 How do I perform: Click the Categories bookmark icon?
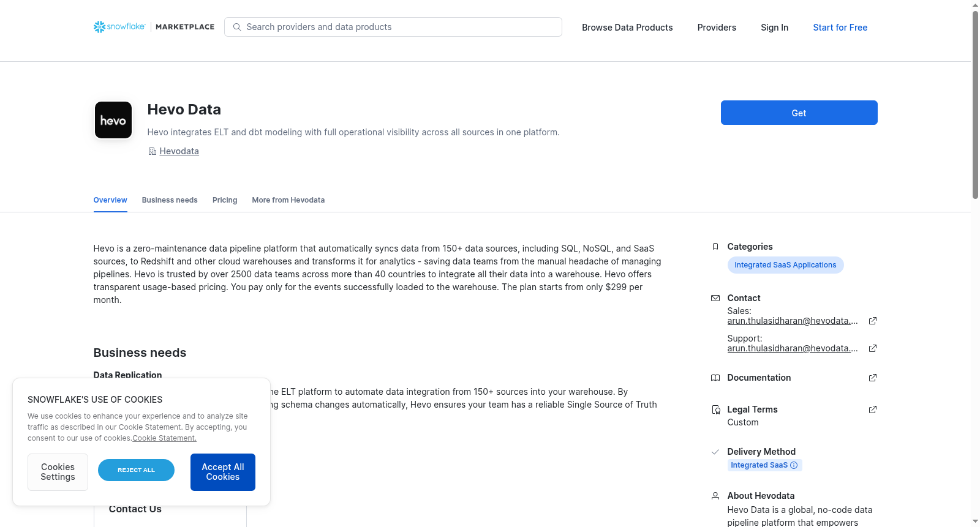coord(715,247)
